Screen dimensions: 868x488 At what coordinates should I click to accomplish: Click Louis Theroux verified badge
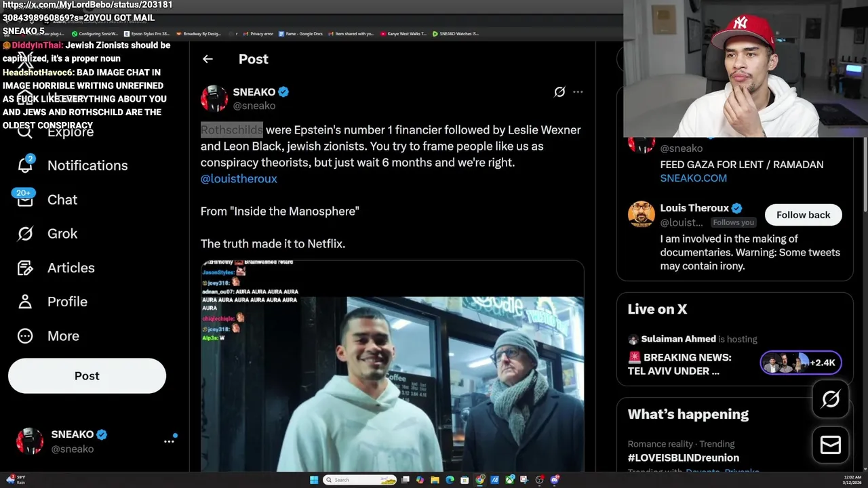click(x=737, y=208)
